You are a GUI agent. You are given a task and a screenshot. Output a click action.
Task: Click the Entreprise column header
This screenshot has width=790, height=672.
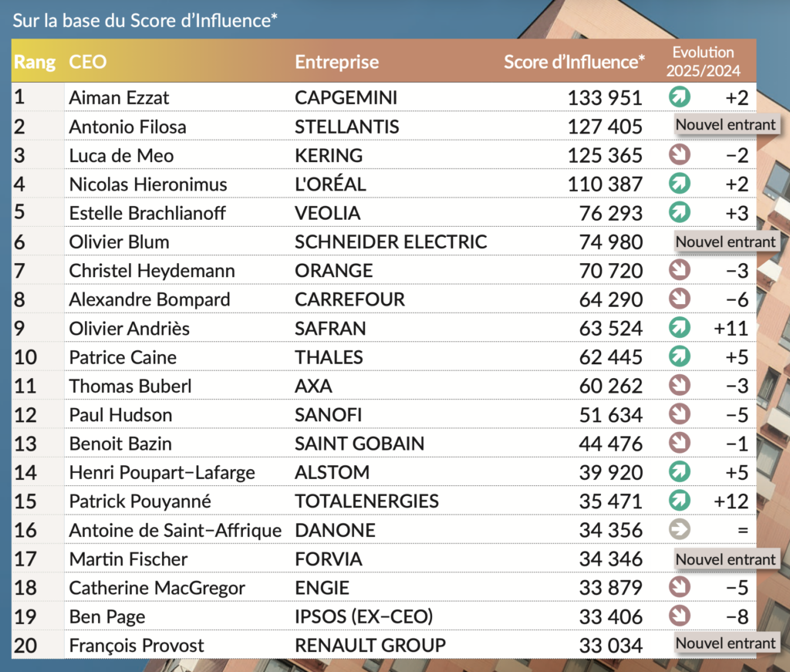point(336,62)
